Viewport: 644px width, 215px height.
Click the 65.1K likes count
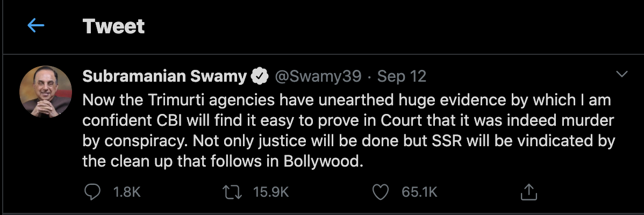(419, 192)
